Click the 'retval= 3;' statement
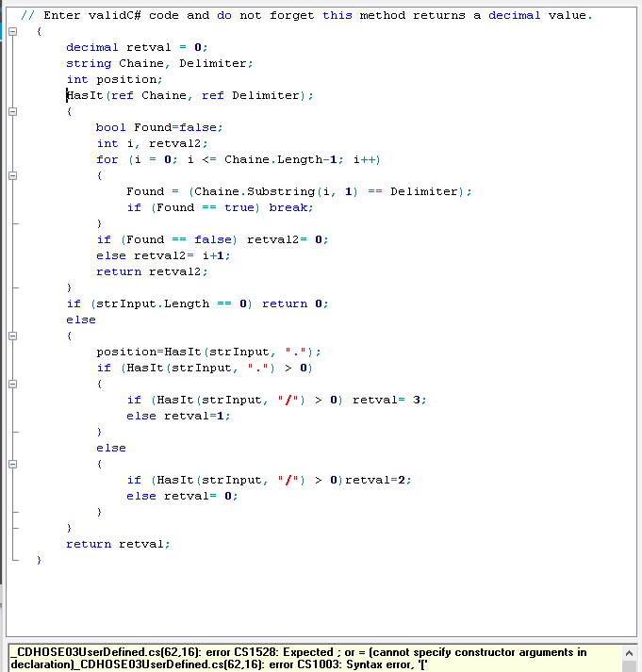Image resolution: width=642 pixels, height=672 pixels. (389, 400)
